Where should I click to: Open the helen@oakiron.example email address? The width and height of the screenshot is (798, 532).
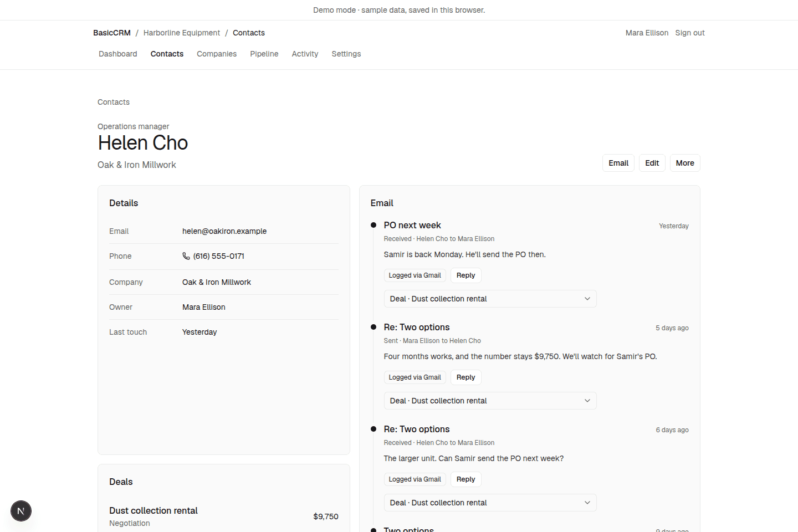point(224,231)
